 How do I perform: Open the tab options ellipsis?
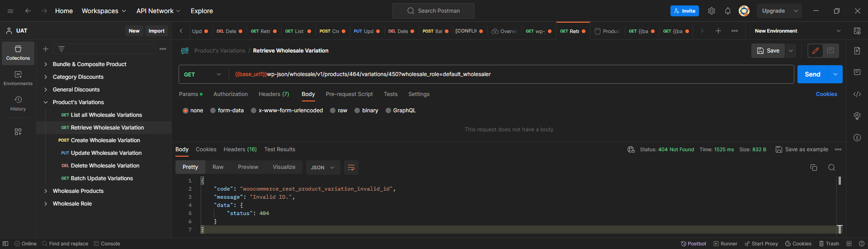735,31
